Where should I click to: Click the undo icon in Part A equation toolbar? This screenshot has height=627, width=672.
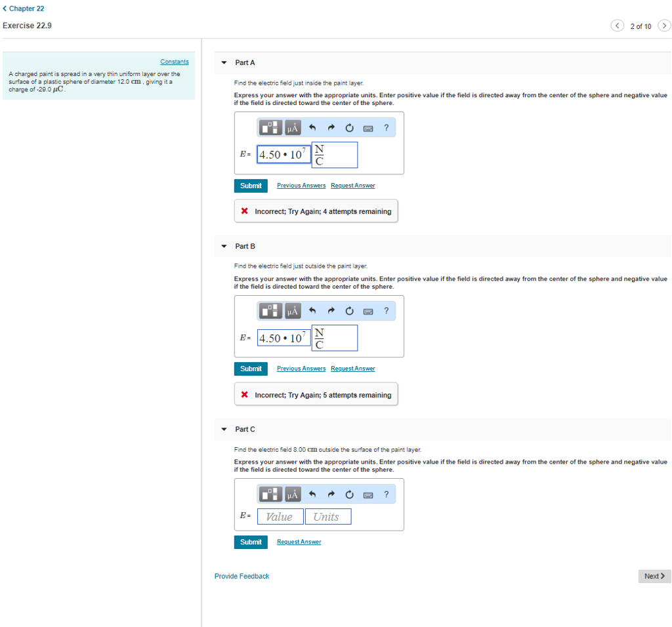click(312, 127)
